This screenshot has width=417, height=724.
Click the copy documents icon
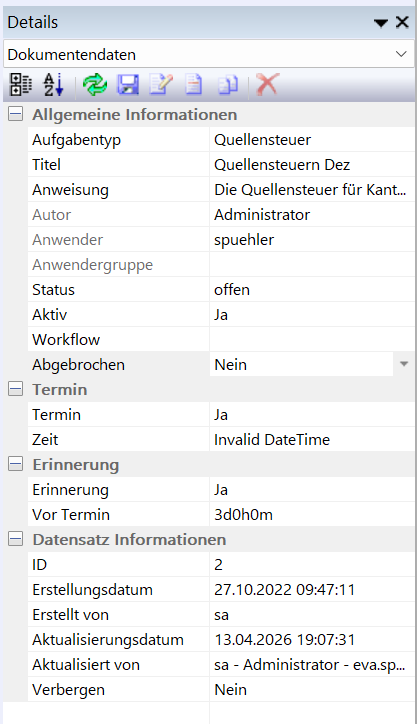tap(228, 85)
